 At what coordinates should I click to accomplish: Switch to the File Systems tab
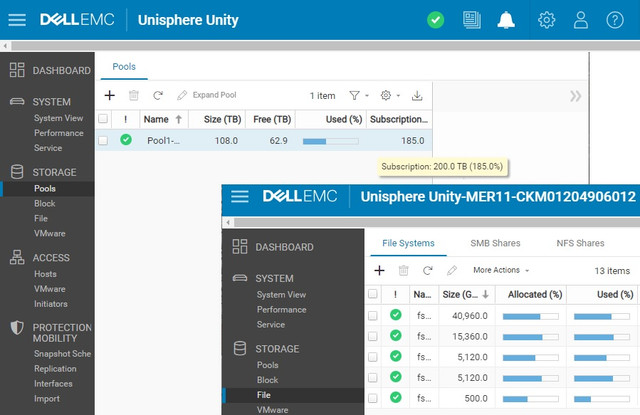(x=408, y=243)
